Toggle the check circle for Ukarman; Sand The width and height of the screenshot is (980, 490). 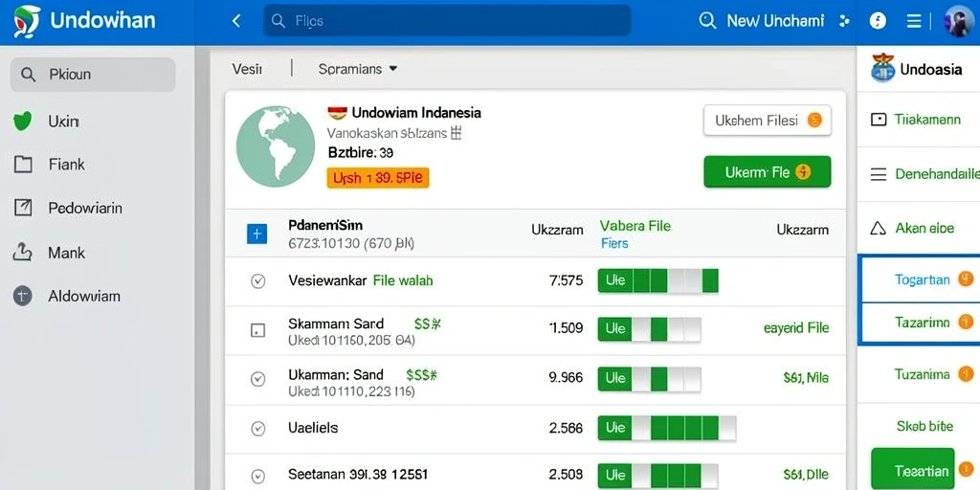point(257,379)
